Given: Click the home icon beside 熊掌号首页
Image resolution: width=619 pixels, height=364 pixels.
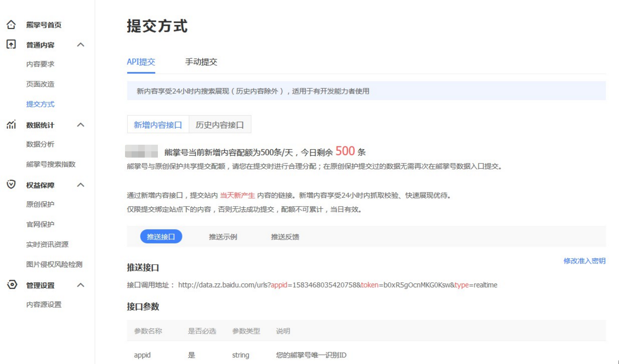Looking at the screenshot, I should pyautogui.click(x=11, y=25).
